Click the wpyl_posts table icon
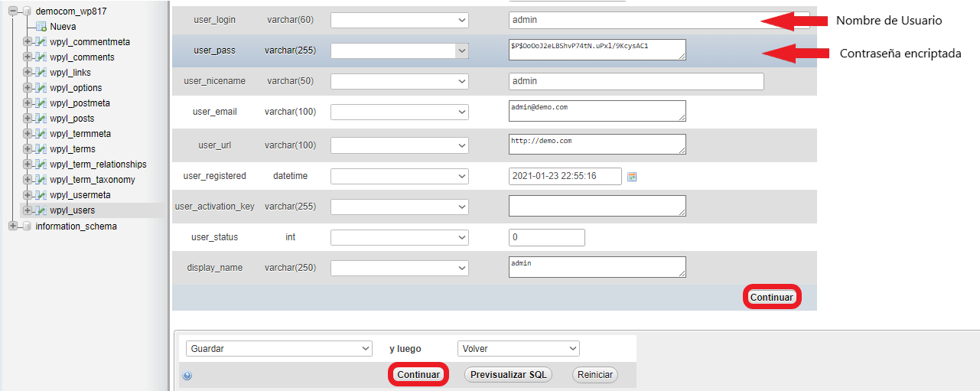The image size is (980, 391). [41, 119]
